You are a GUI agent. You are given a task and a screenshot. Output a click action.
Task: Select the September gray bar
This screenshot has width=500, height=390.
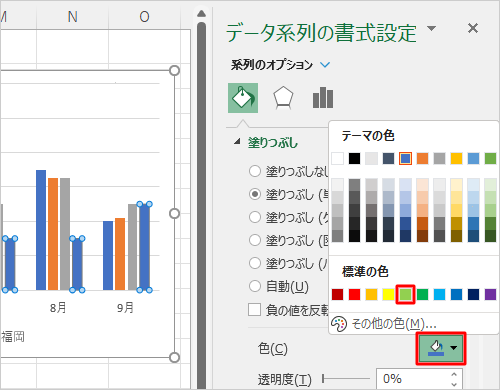(132, 247)
